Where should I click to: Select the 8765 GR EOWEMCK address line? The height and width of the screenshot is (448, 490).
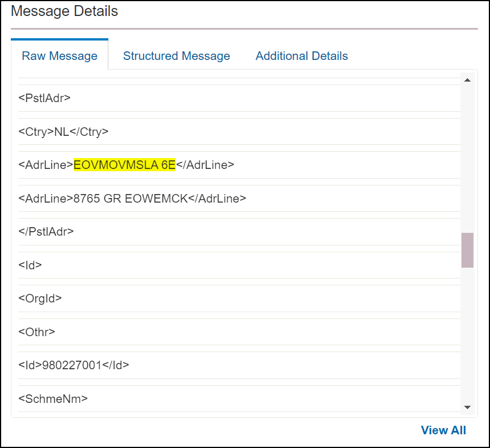tap(239, 198)
